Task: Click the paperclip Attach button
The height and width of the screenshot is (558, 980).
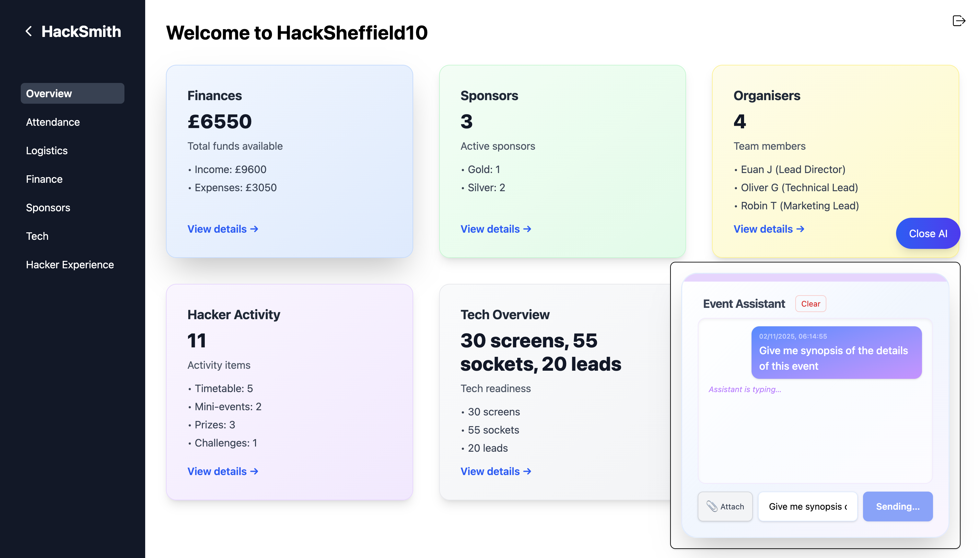Action: 725,506
